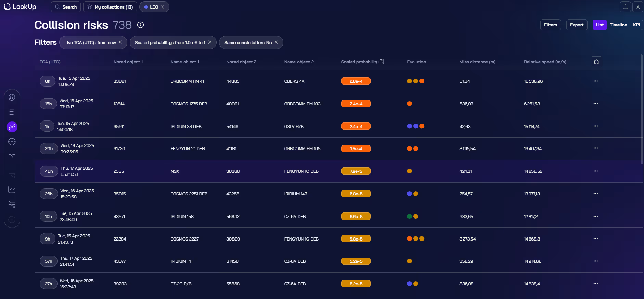644x299 pixels.
Task: Remove the Live TCA (UTC) filter chip
Action: 120,42
